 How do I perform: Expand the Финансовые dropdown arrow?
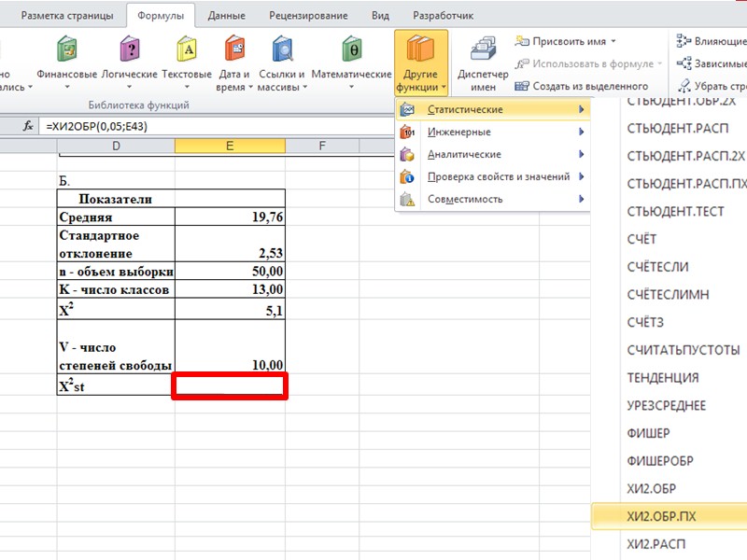[66, 87]
